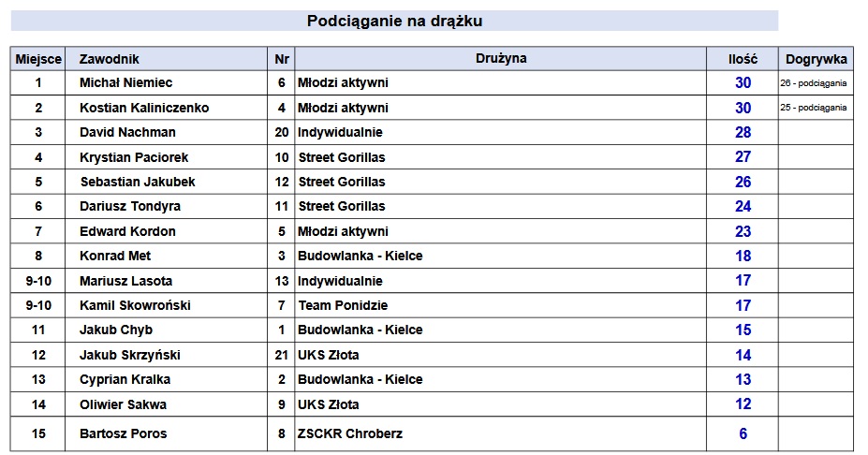This screenshot has height=455, width=868.
Task: Click the '26 - podciągania' playoff cell
Action: pyautogui.click(x=814, y=83)
